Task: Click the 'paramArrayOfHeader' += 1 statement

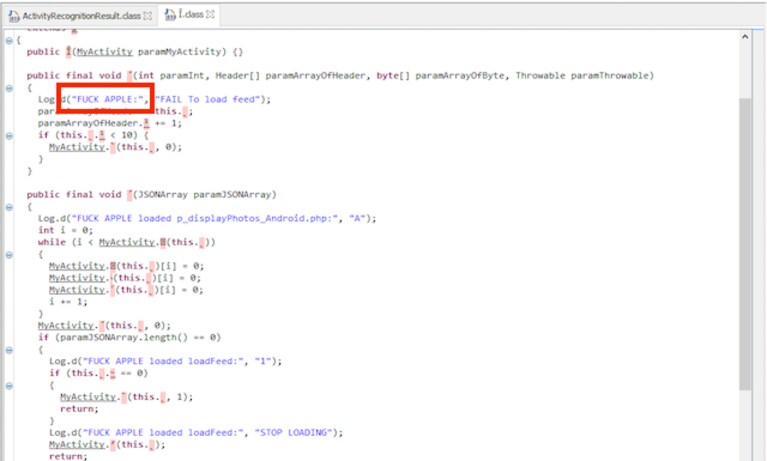Action: click(x=110, y=123)
